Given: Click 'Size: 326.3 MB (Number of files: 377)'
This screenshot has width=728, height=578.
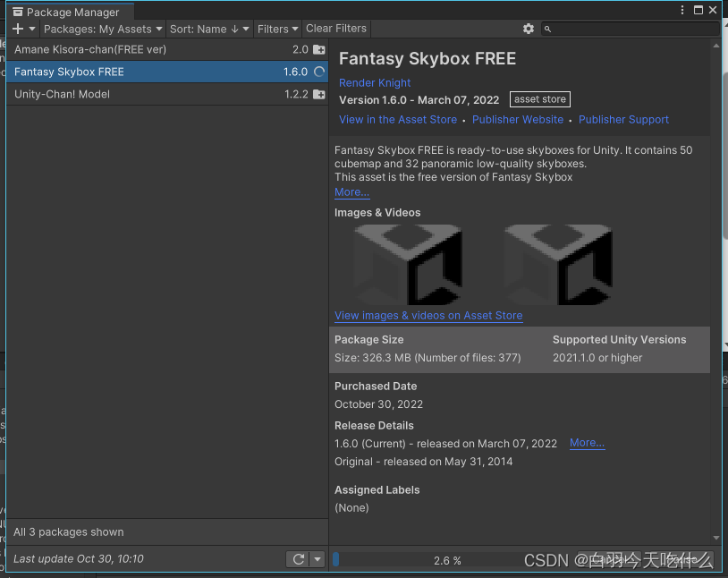Looking at the screenshot, I should [x=427, y=358].
